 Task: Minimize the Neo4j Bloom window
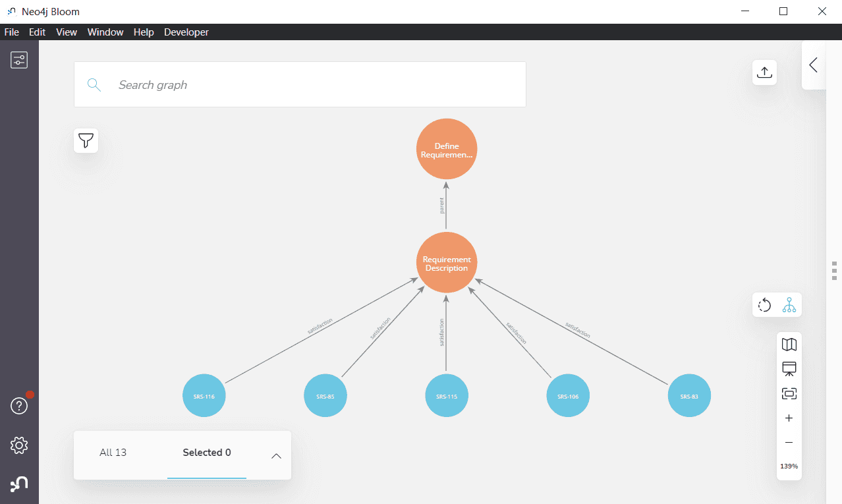(745, 11)
